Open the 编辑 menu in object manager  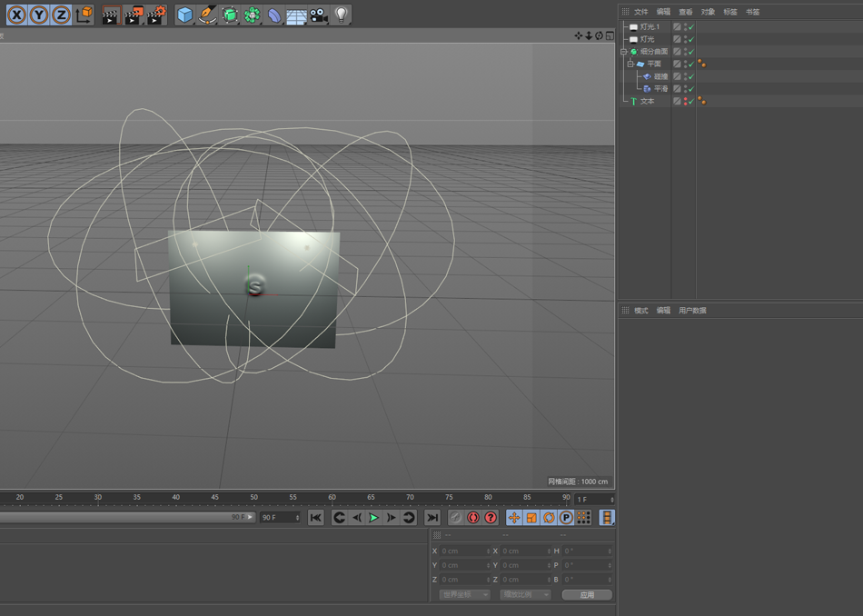pos(663,12)
